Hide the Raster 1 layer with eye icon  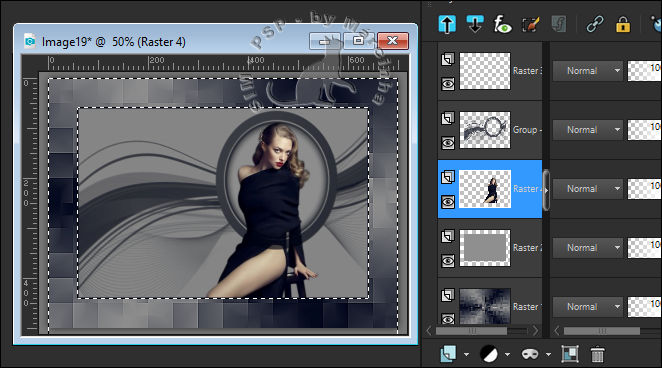point(448,319)
